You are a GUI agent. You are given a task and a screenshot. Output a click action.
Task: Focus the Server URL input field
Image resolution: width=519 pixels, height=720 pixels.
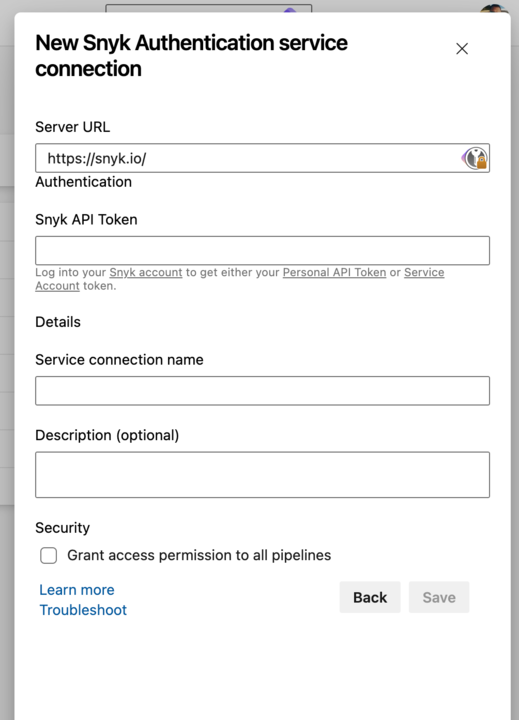[262, 158]
